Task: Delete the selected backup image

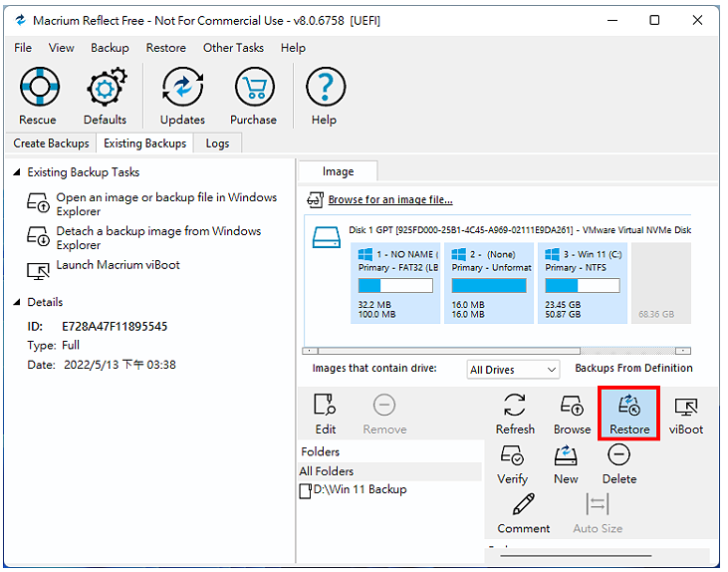Action: [x=618, y=464]
